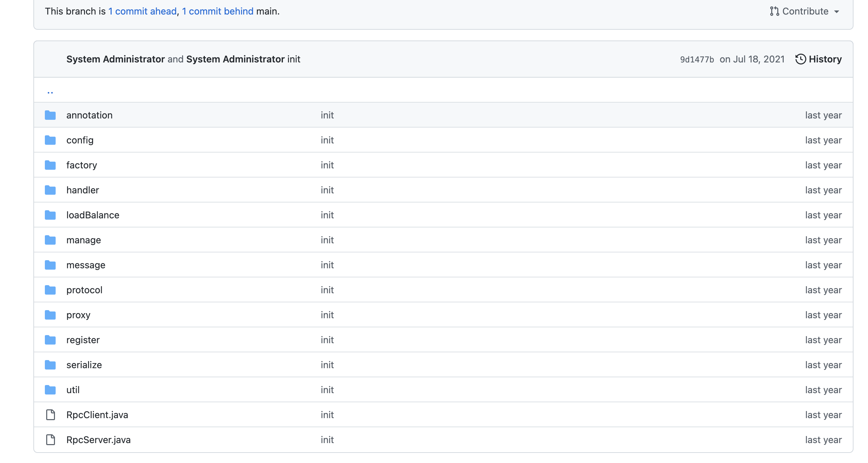Open init commit message on config row
This screenshot has width=868, height=463.
(327, 140)
